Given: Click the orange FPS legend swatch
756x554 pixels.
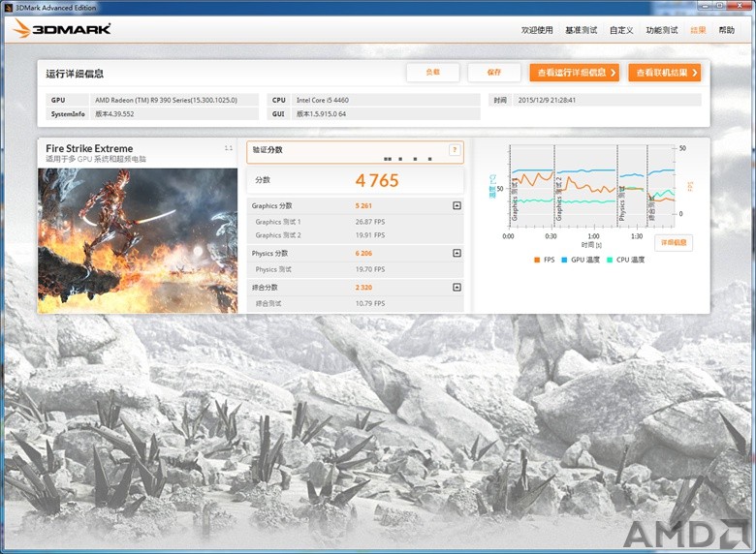Looking at the screenshot, I should pyautogui.click(x=537, y=260).
